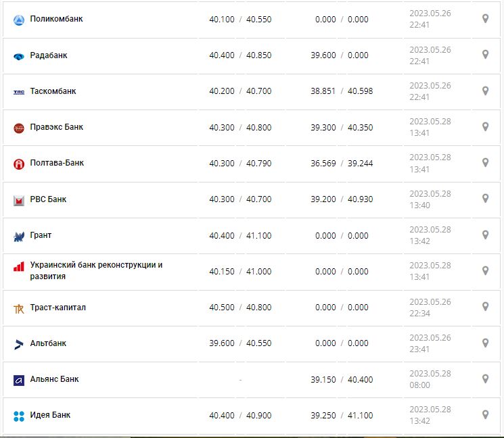The width and height of the screenshot is (504, 438).
Task: Click the Грант bank logo icon
Action: [18, 236]
